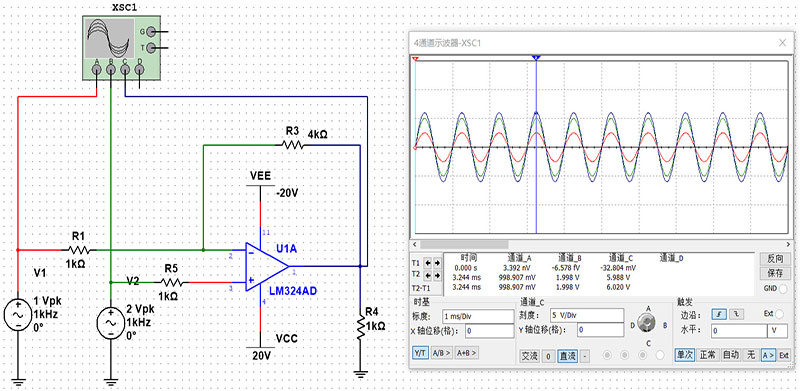Select rising edge trigger icon
This screenshot has width=800, height=391.
click(x=719, y=314)
